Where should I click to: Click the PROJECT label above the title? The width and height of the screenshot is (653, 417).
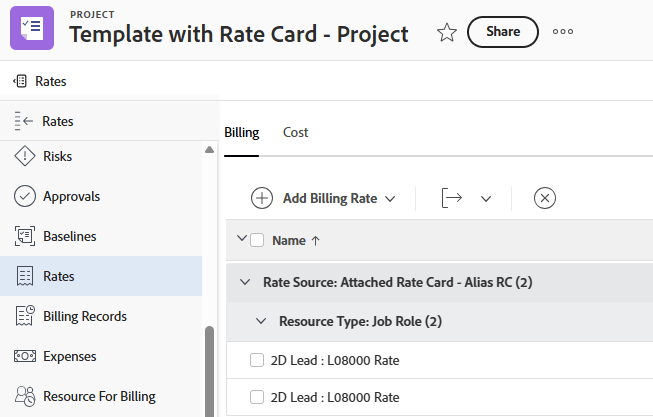pos(92,15)
